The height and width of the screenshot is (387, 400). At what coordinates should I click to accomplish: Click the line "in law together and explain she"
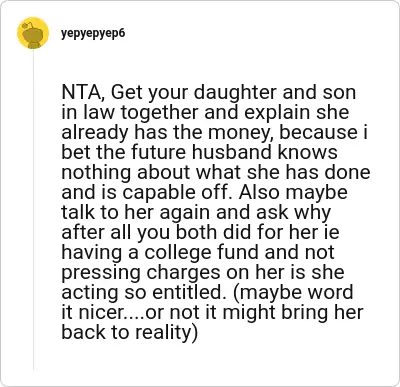tap(205, 112)
